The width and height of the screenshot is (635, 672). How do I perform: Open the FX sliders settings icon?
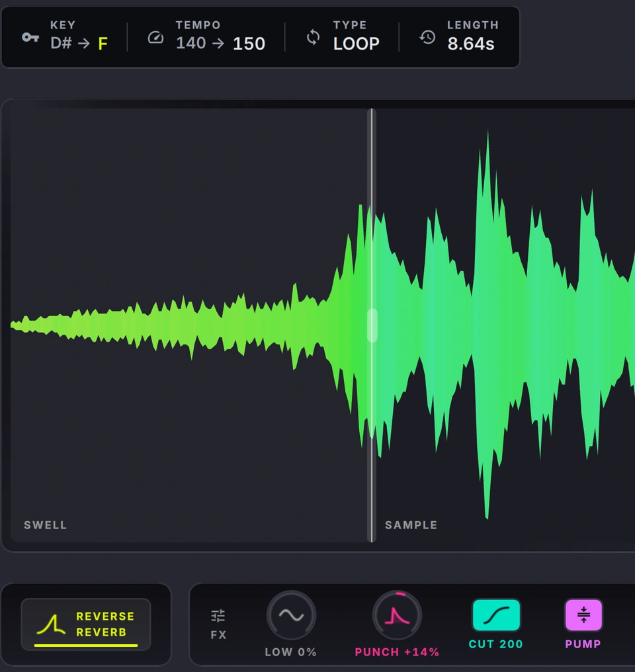[218, 616]
